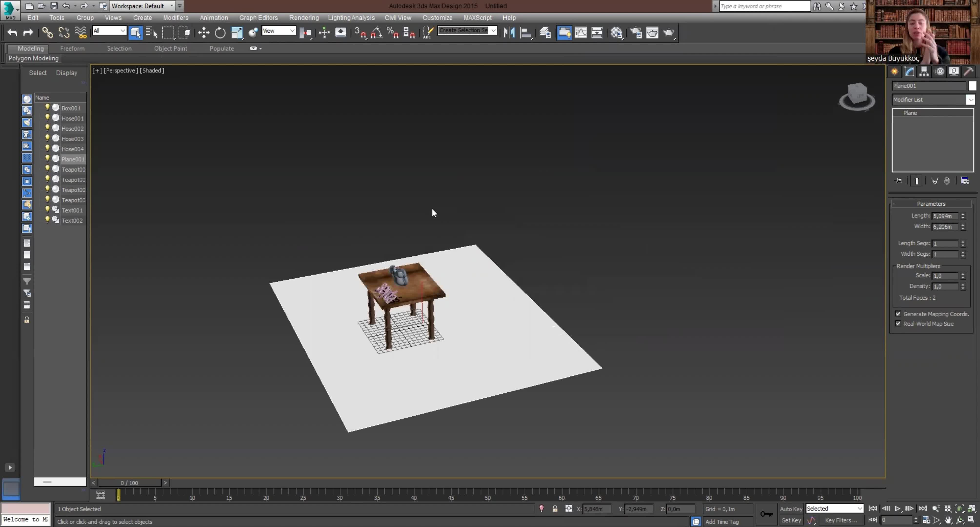Click the time slider 0 / 100 handle
The width and height of the screenshot is (980, 527).
(129, 483)
